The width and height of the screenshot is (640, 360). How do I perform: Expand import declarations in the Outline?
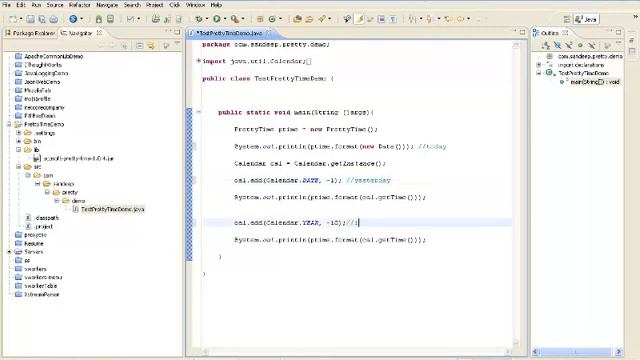(538, 65)
